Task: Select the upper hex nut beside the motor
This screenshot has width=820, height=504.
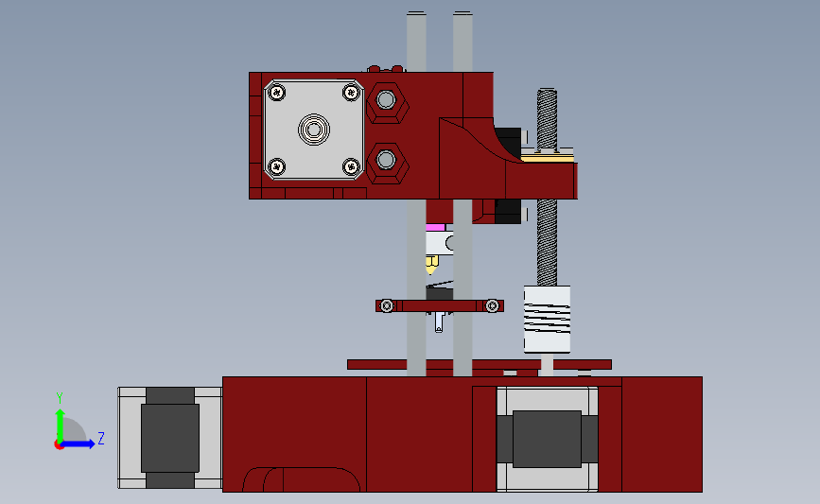Action: click(387, 102)
